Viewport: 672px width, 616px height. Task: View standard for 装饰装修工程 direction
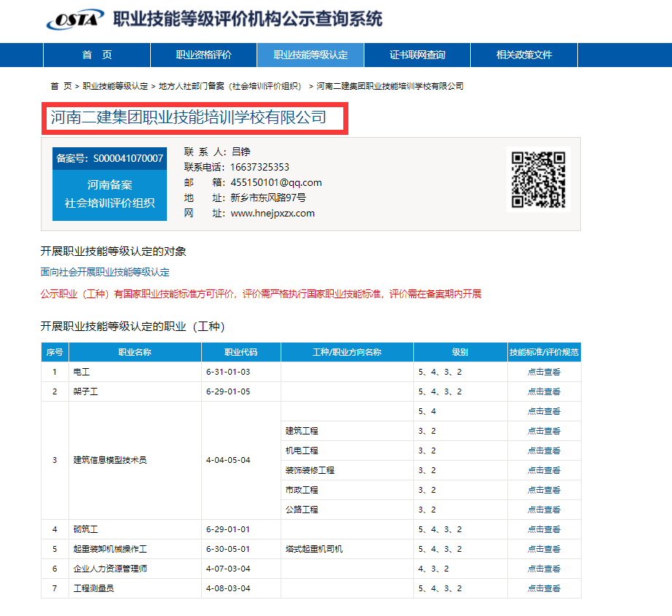[x=544, y=470]
